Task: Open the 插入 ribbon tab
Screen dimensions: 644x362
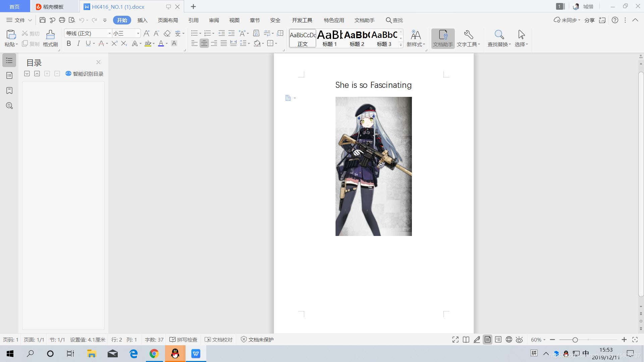Action: pos(143,20)
